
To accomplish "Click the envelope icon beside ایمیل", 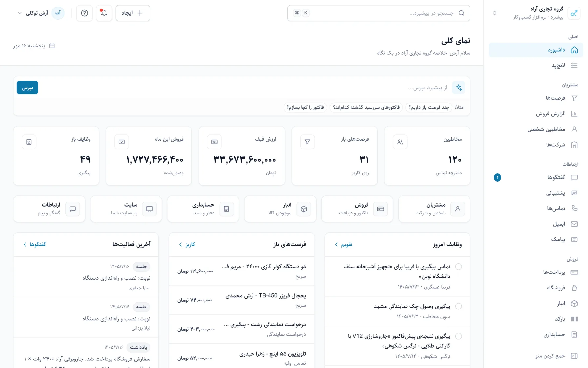I will click(574, 224).
